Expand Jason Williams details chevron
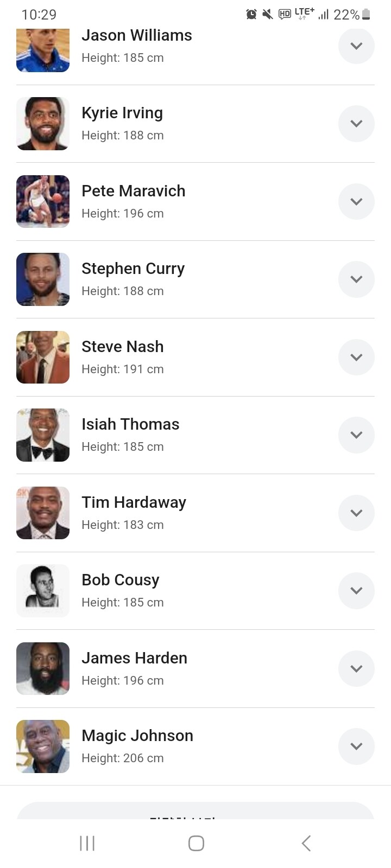The image size is (391, 868). pyautogui.click(x=356, y=46)
